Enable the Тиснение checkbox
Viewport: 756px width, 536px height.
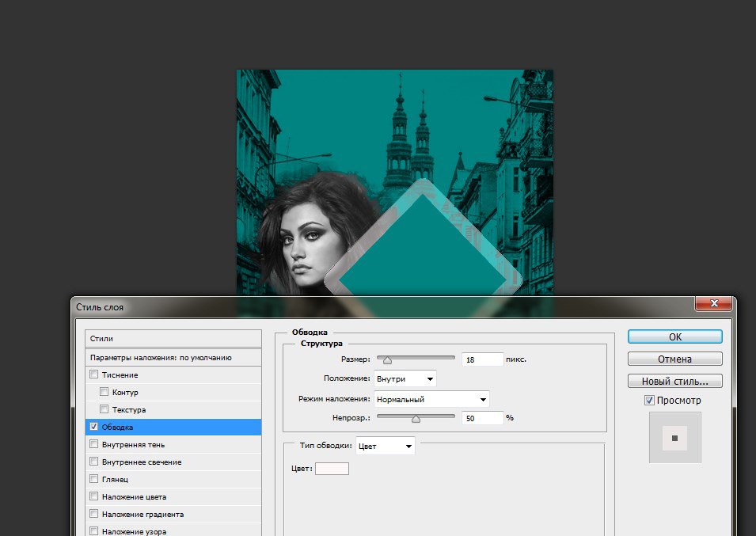(x=95, y=375)
